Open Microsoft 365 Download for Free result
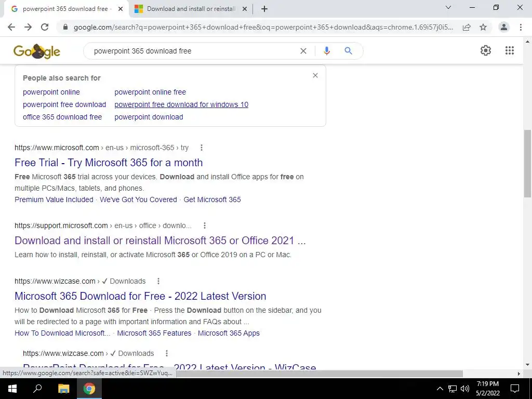 click(x=140, y=296)
